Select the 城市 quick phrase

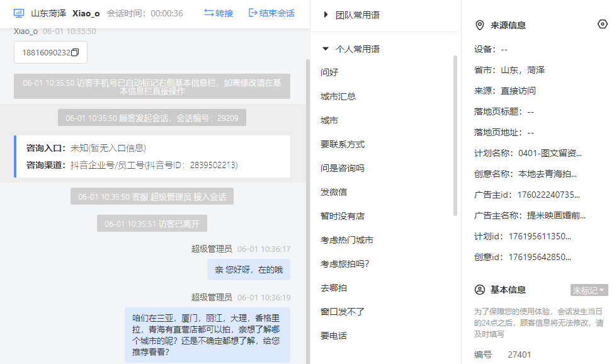click(329, 120)
